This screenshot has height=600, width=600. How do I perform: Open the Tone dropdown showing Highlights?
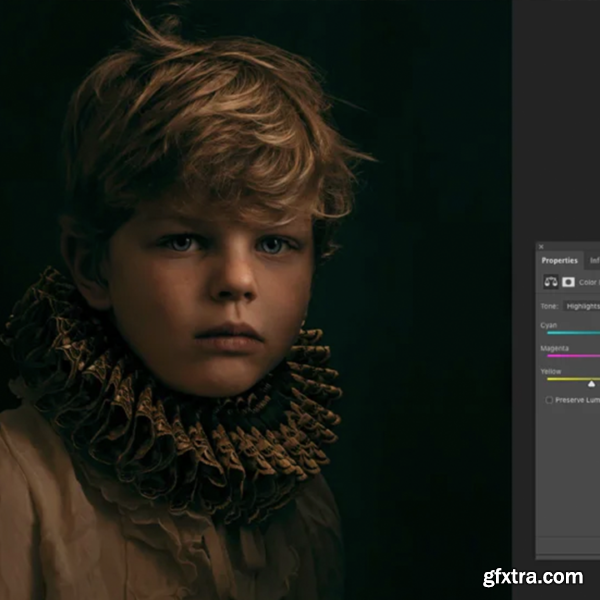click(x=582, y=306)
